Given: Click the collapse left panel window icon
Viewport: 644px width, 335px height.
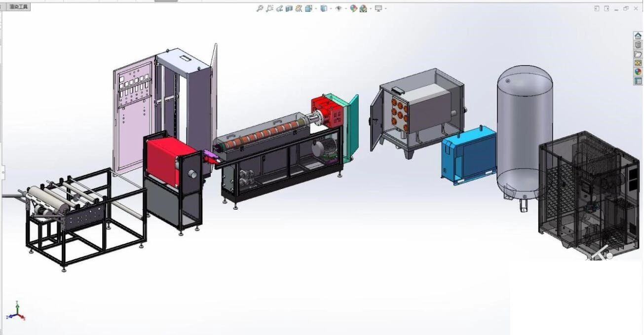Looking at the screenshot, I should click(597, 8).
